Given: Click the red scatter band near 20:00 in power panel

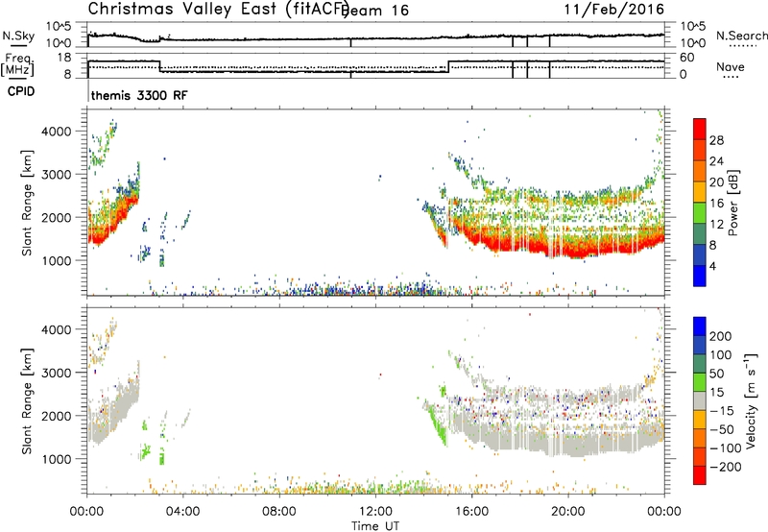Looking at the screenshot, I should click(568, 248).
